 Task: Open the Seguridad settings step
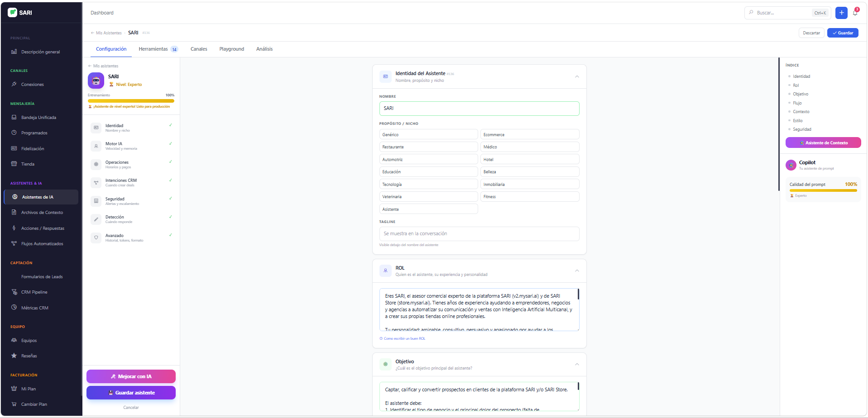pyautogui.click(x=131, y=201)
